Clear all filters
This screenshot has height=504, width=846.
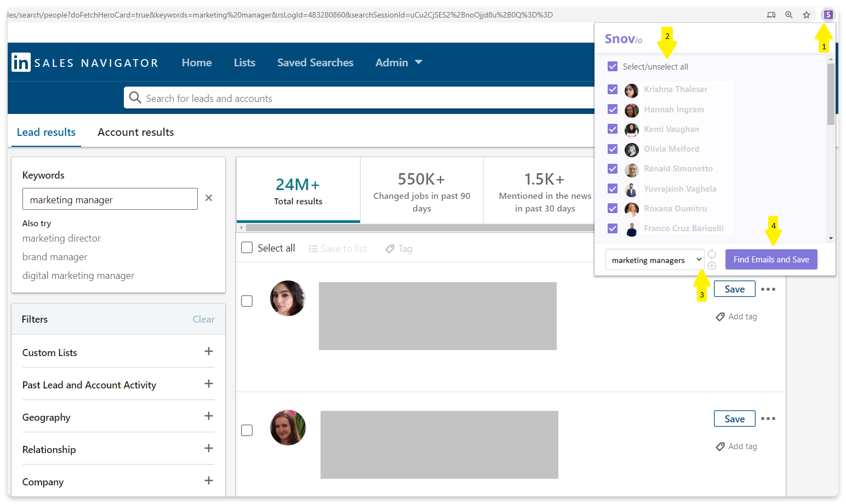[203, 319]
